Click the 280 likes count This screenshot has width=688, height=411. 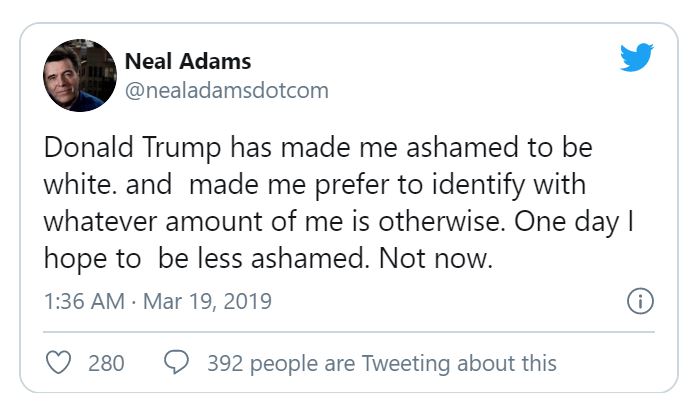click(x=106, y=362)
